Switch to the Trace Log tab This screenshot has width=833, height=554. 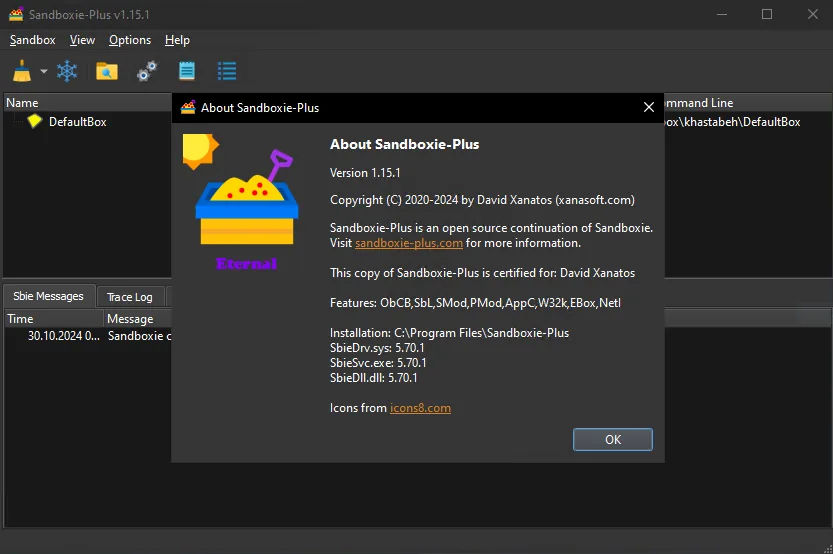130,297
